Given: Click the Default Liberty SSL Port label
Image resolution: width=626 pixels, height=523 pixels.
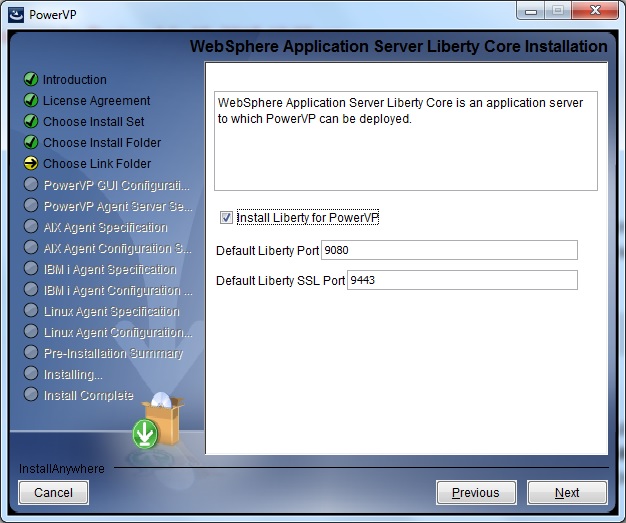Looking at the screenshot, I should point(280,281).
